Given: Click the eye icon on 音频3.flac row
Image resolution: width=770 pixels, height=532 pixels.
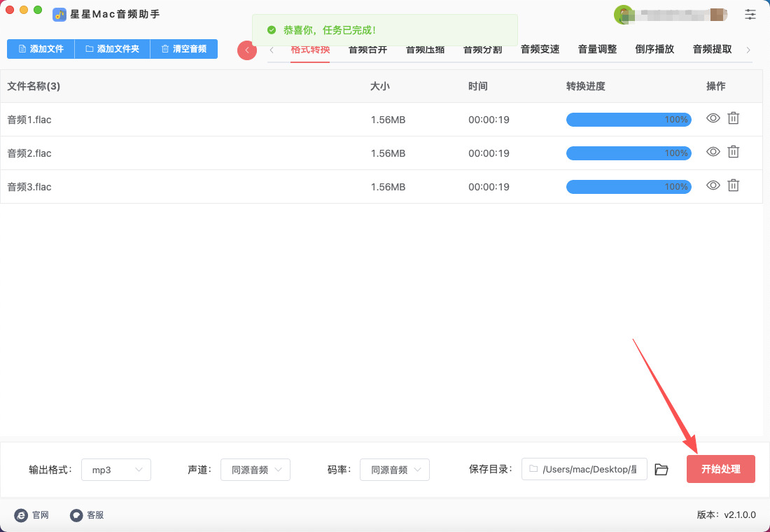Looking at the screenshot, I should click(713, 185).
